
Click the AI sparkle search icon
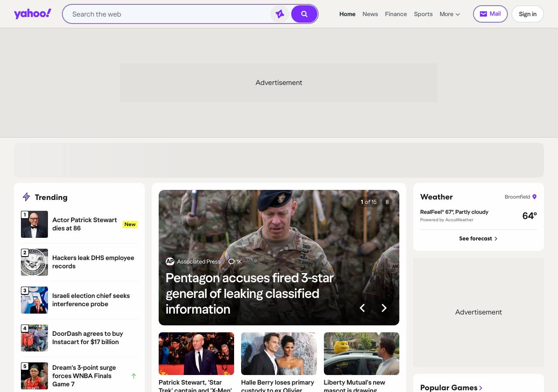pos(280,14)
